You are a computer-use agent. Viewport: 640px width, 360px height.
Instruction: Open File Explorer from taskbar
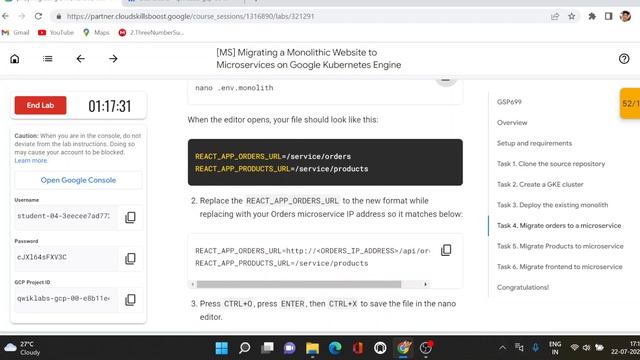[x=312, y=348]
